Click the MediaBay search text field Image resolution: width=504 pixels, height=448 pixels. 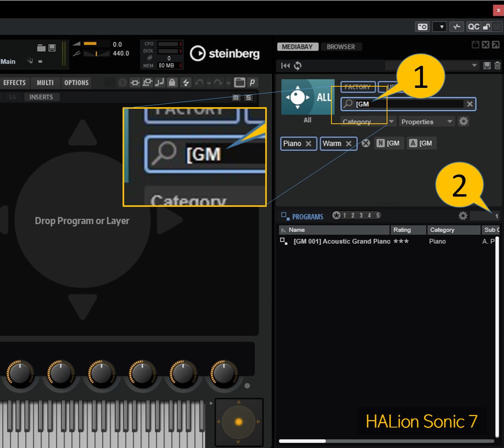point(409,104)
